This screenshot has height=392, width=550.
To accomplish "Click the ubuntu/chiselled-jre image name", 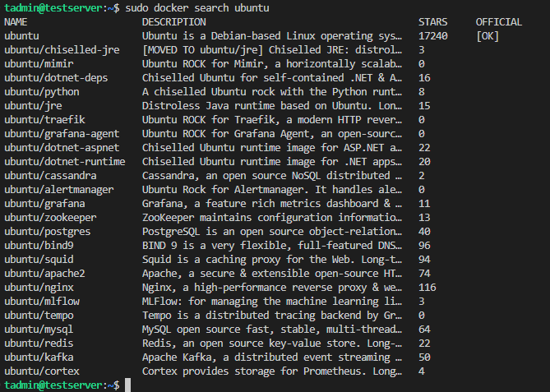I will pyautogui.click(x=62, y=50).
